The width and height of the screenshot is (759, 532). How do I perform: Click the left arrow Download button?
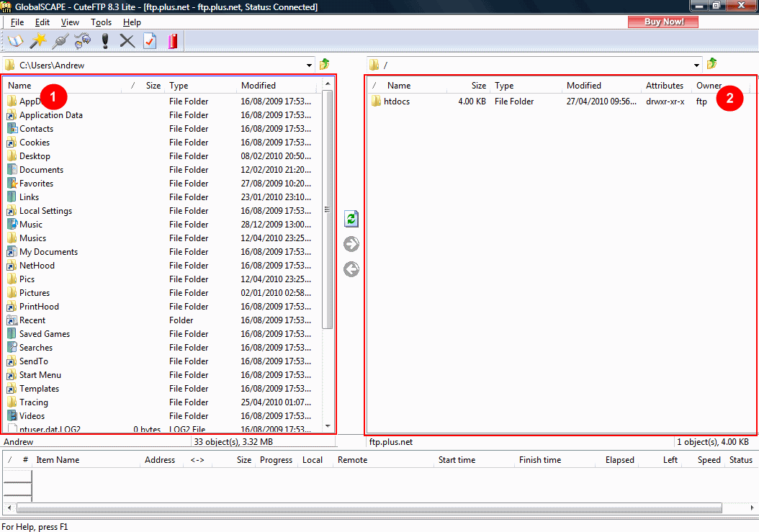pyautogui.click(x=351, y=269)
